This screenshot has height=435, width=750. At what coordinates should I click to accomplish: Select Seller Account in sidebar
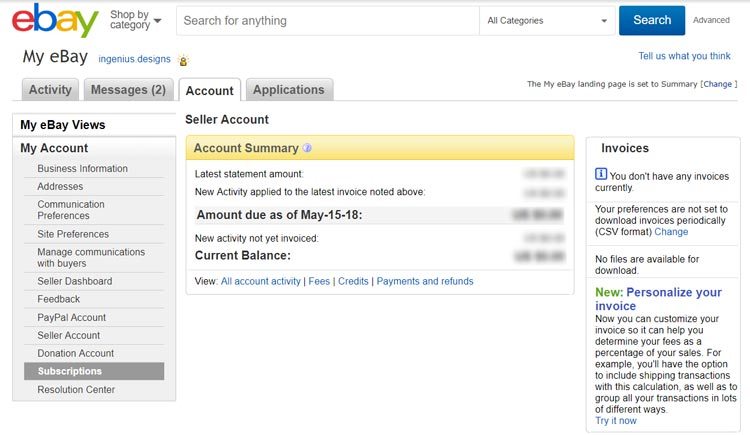pyautogui.click(x=68, y=335)
